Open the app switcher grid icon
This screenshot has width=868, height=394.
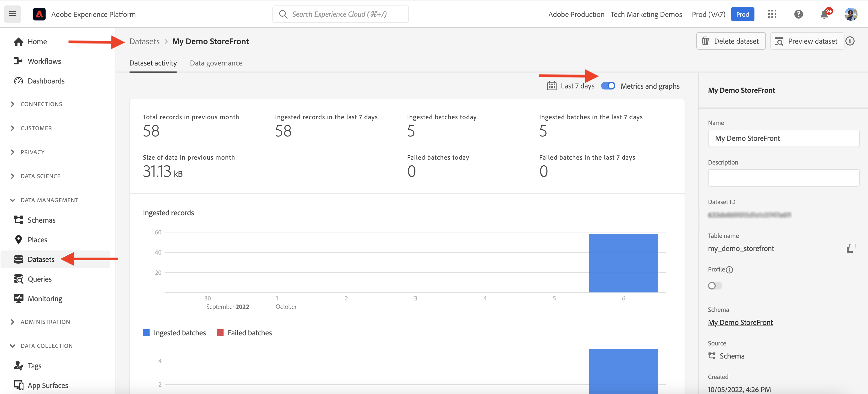[772, 14]
